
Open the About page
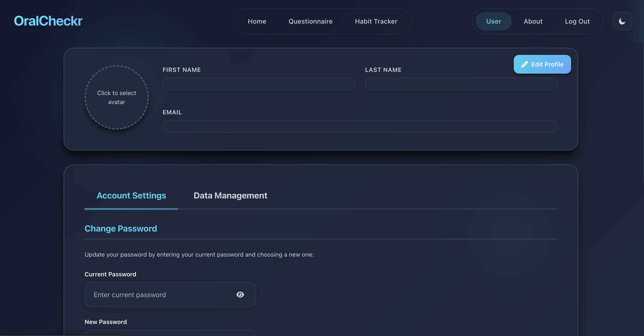(x=533, y=21)
